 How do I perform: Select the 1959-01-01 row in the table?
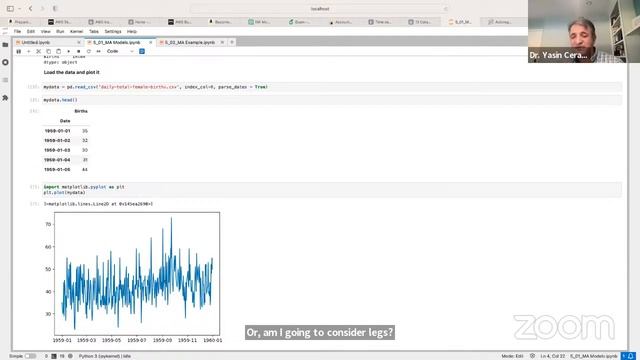pos(66,131)
